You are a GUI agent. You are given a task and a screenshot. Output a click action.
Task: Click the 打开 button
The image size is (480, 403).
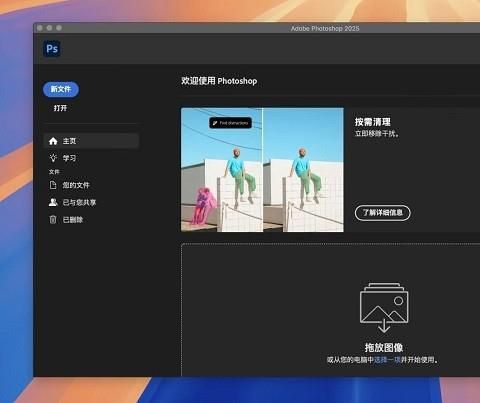point(60,108)
